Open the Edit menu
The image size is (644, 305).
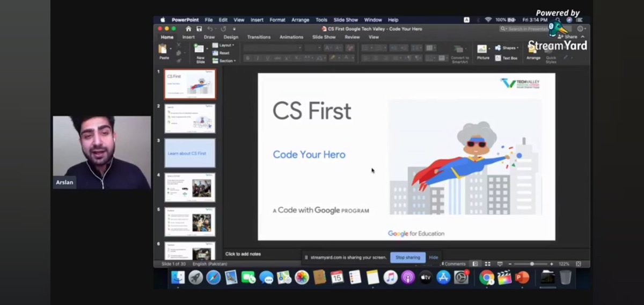coord(223,20)
